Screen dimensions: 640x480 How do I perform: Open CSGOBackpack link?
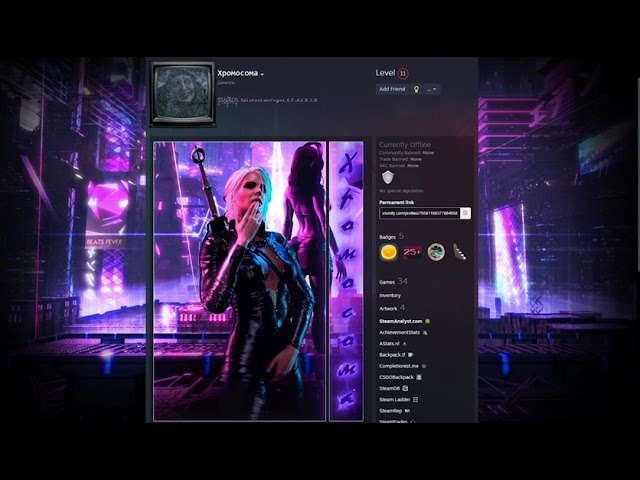[396, 377]
